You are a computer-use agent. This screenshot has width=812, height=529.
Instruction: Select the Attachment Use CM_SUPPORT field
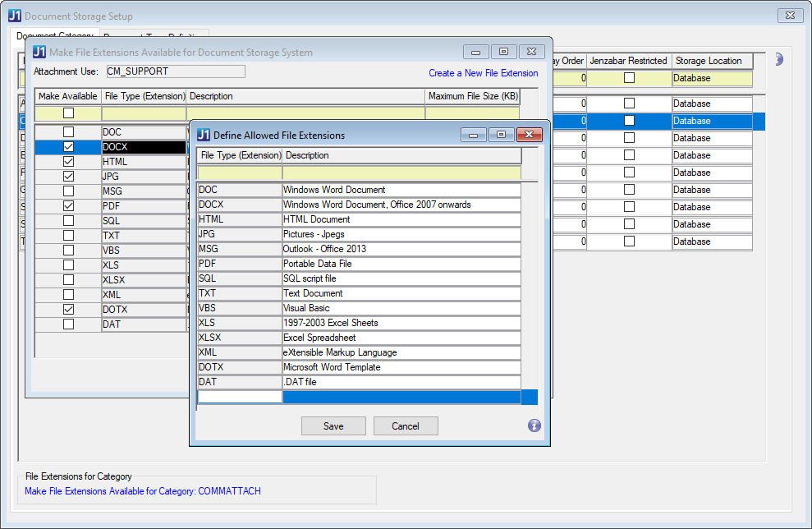pos(175,71)
